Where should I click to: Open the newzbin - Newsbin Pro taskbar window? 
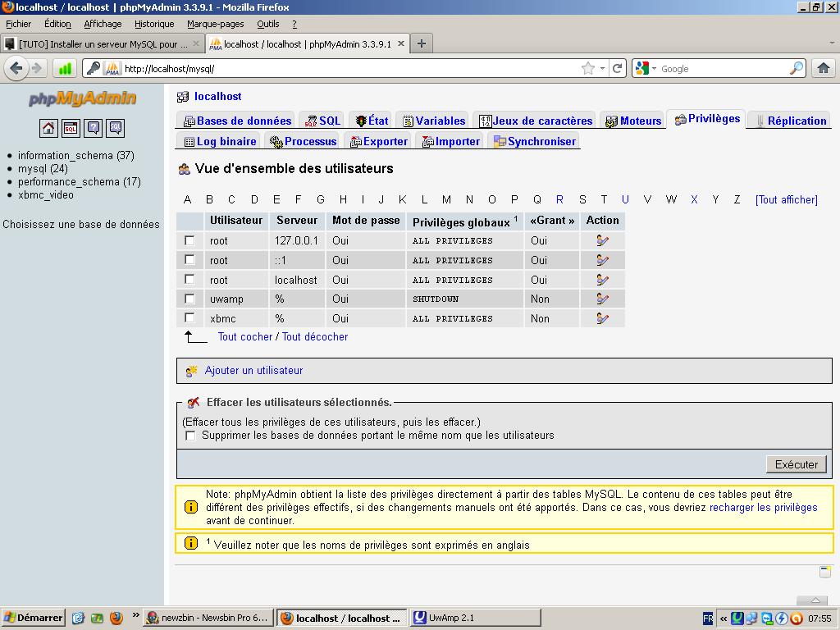click(209, 618)
